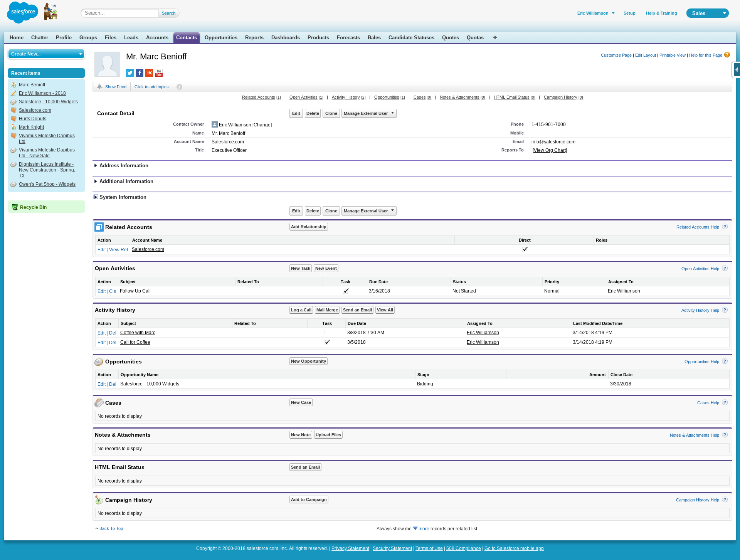The height and width of the screenshot is (560, 740).
Task: Click the contact owner avatar icon
Action: pos(215,124)
